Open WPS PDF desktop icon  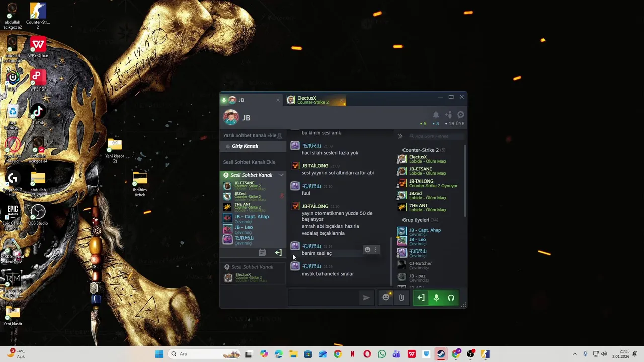(x=38, y=80)
